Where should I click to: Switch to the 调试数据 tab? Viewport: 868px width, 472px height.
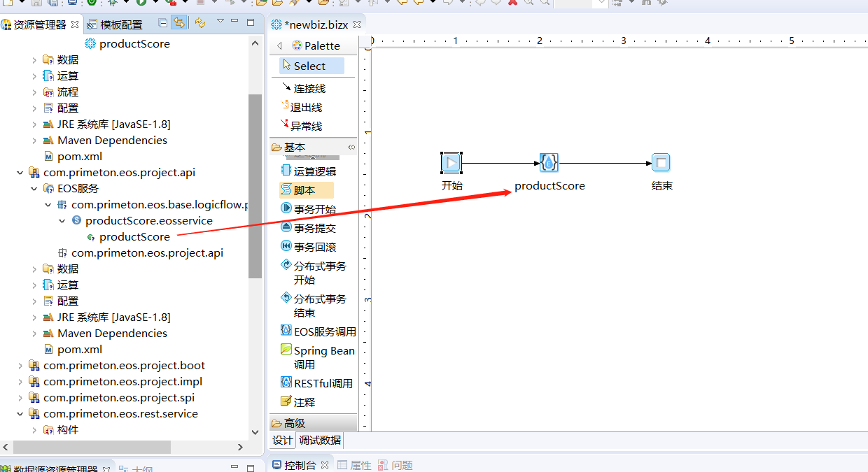pos(319,440)
